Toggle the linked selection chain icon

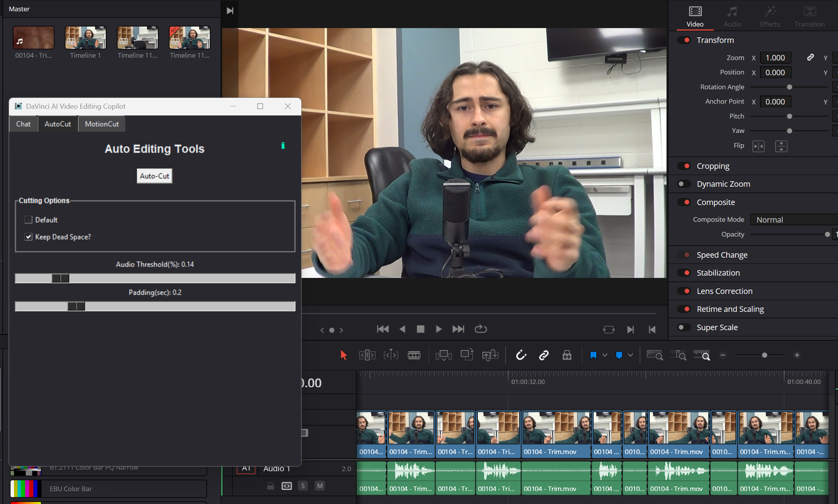544,355
